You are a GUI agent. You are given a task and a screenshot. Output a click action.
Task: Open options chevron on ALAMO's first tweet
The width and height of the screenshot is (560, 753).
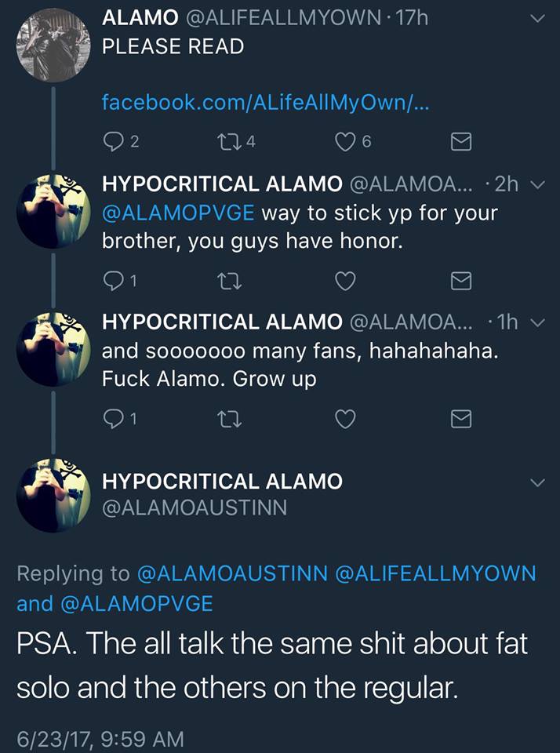click(x=537, y=19)
